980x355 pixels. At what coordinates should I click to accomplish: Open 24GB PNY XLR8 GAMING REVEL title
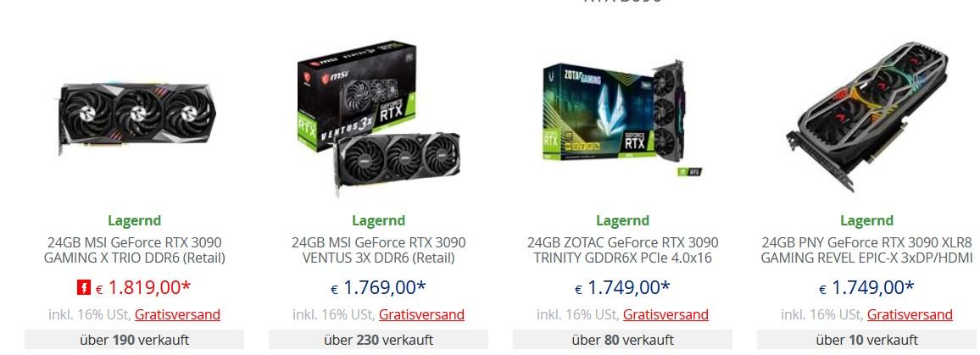(x=867, y=249)
